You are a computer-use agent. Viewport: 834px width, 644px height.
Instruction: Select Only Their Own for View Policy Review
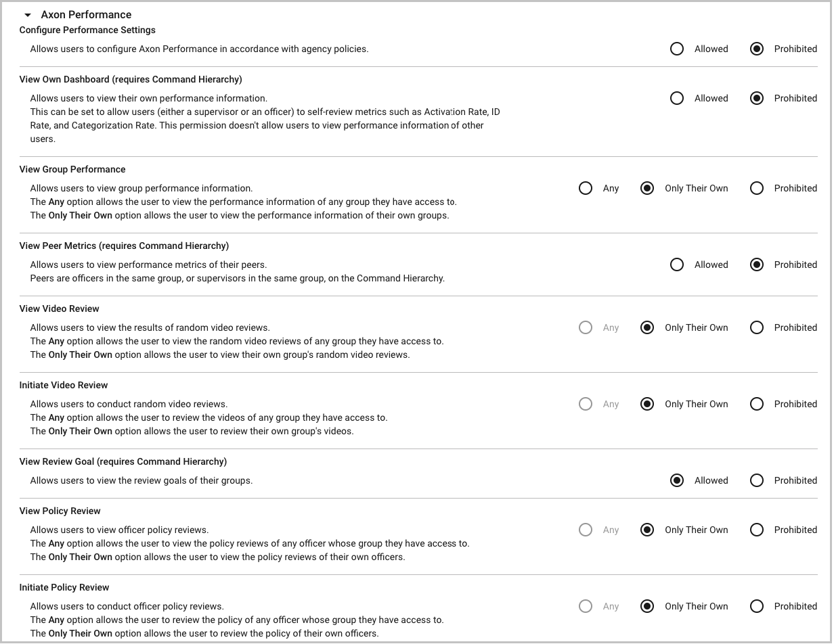point(647,530)
